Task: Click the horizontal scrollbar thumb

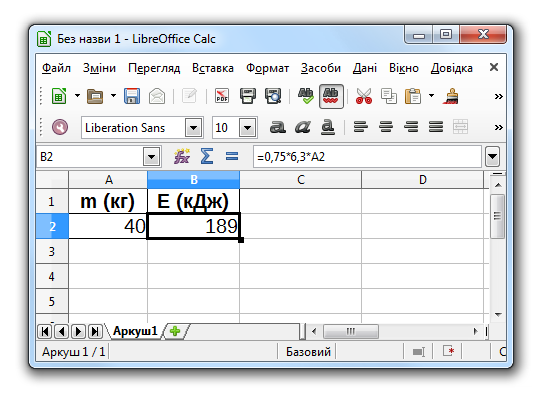Action: click(x=351, y=332)
